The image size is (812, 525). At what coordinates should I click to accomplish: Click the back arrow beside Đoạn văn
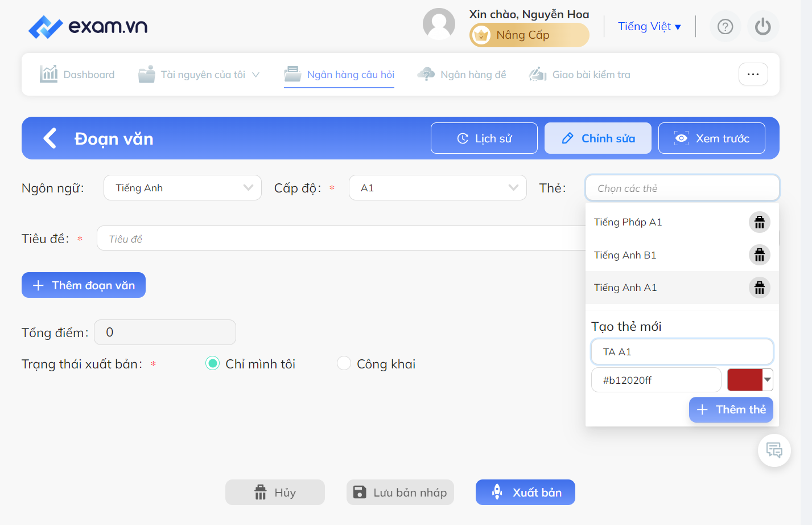click(50, 138)
